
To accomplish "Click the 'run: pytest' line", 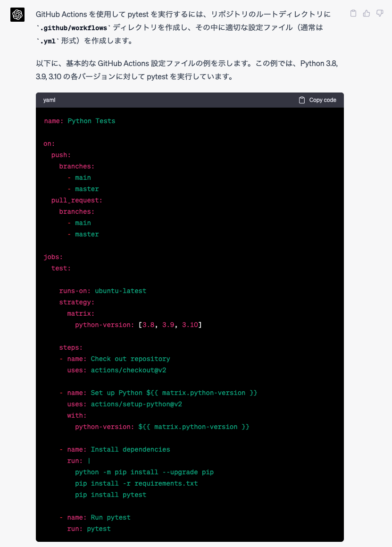I will click(x=89, y=529).
